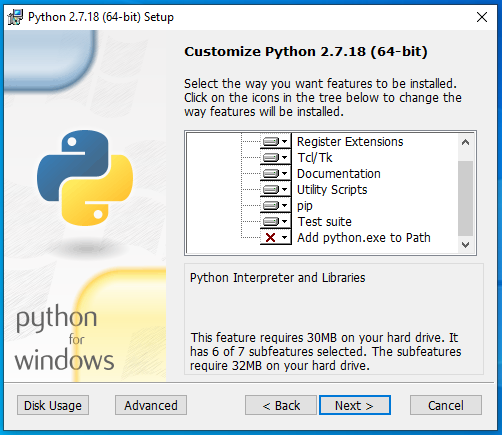The image size is (502, 435).
Task: Open the Advanced options button
Action: [x=151, y=405]
